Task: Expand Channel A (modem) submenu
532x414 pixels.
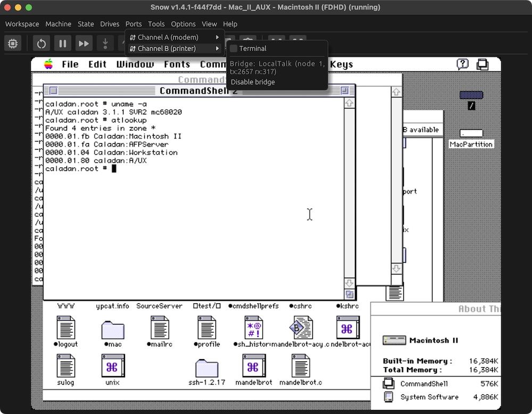Action: 175,37
